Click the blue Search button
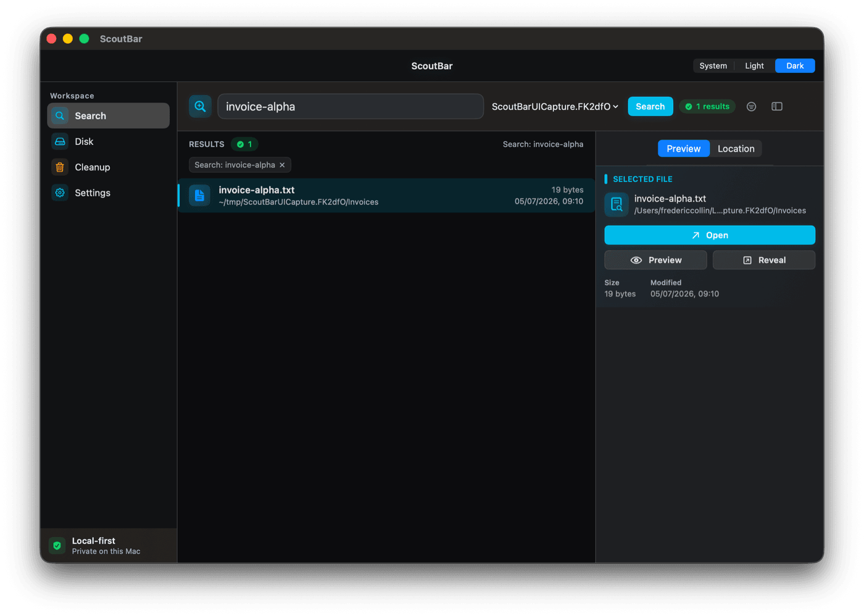The height and width of the screenshot is (616, 864). (x=650, y=106)
